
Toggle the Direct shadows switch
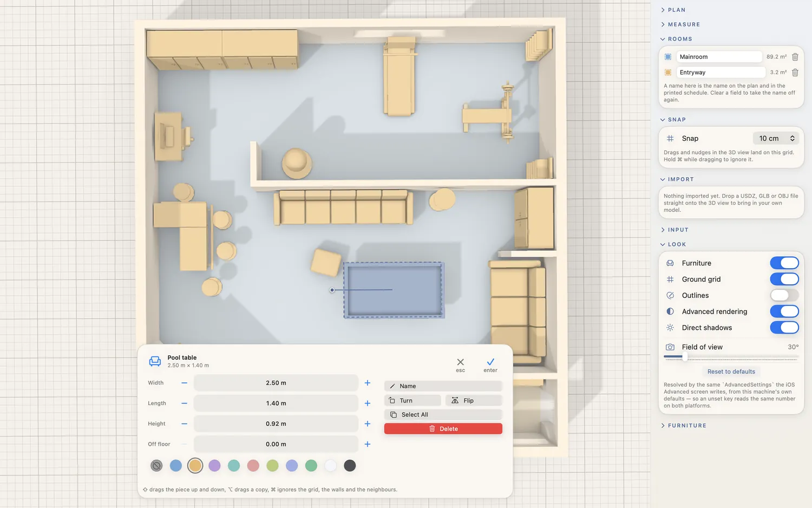[784, 328]
